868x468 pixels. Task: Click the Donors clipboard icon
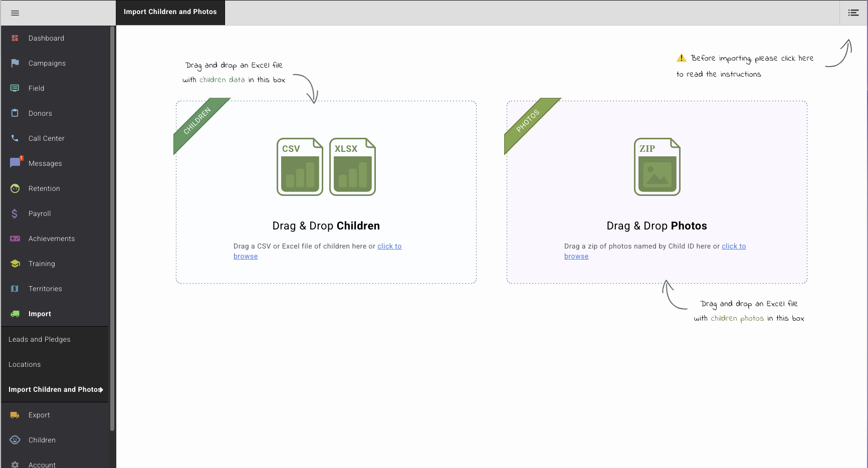click(x=15, y=113)
